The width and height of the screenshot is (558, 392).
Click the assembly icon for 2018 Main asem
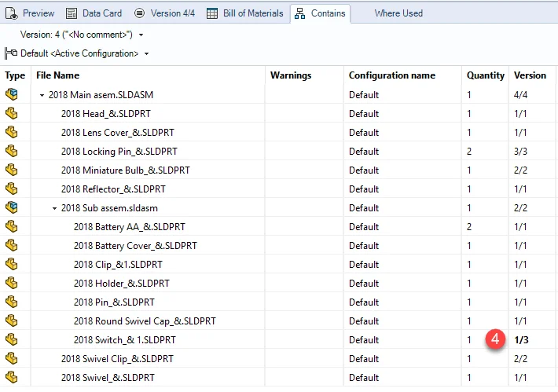tap(11, 94)
